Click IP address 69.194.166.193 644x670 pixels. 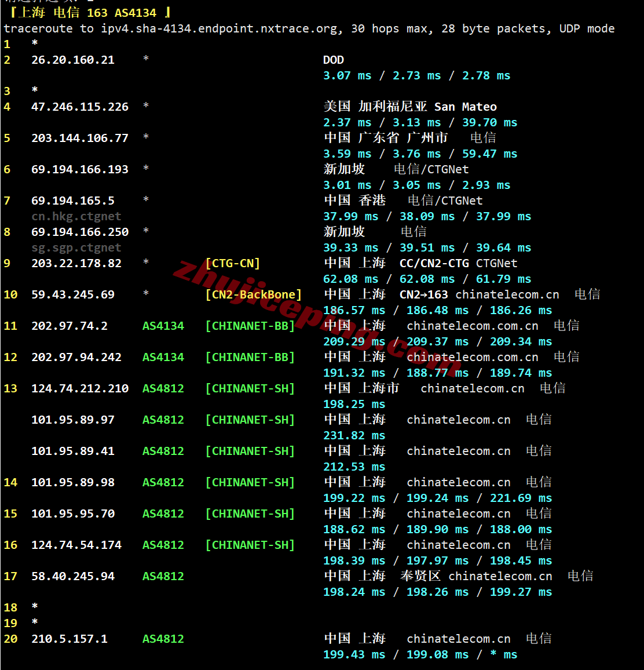point(80,169)
